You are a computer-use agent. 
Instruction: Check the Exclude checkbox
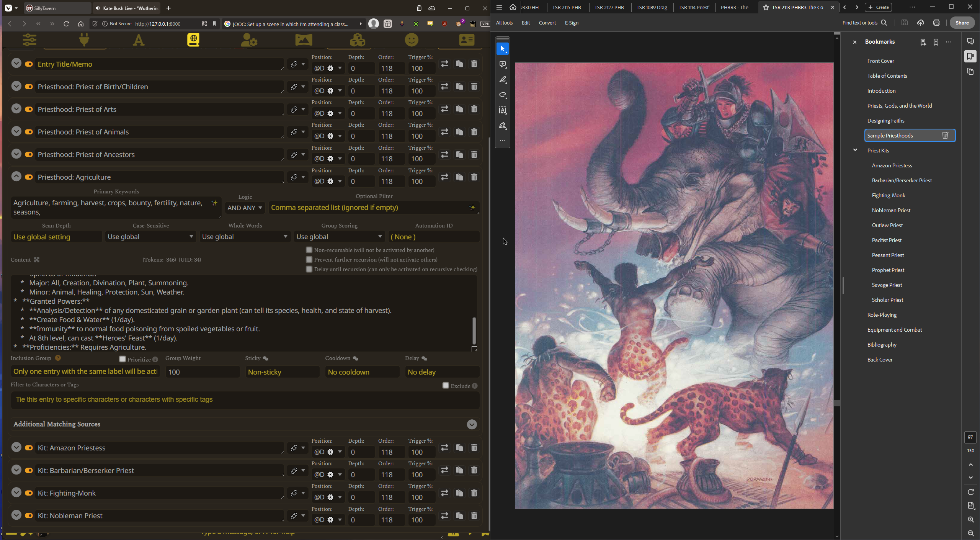(x=446, y=385)
